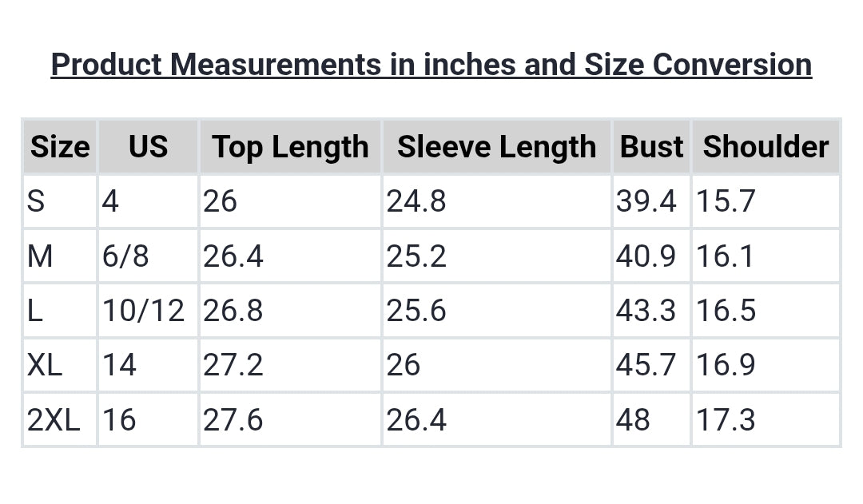
Task: Click the 27.6 top length cell
Action: 233,420
